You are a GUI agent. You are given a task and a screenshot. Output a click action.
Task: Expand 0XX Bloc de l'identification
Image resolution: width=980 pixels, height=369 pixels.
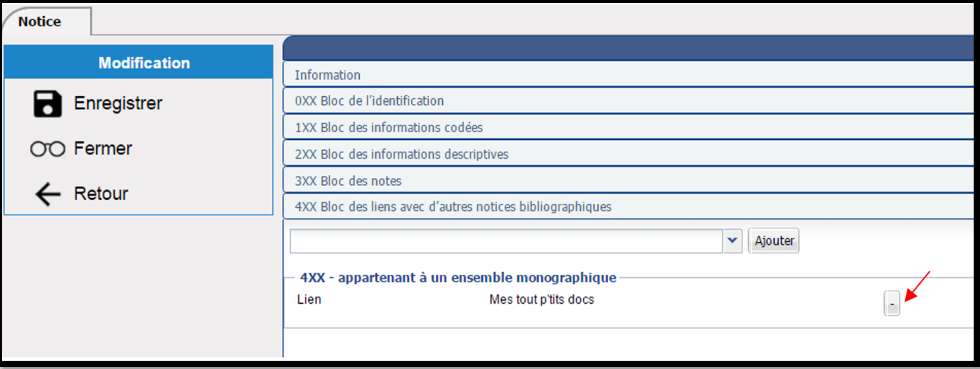tap(628, 101)
